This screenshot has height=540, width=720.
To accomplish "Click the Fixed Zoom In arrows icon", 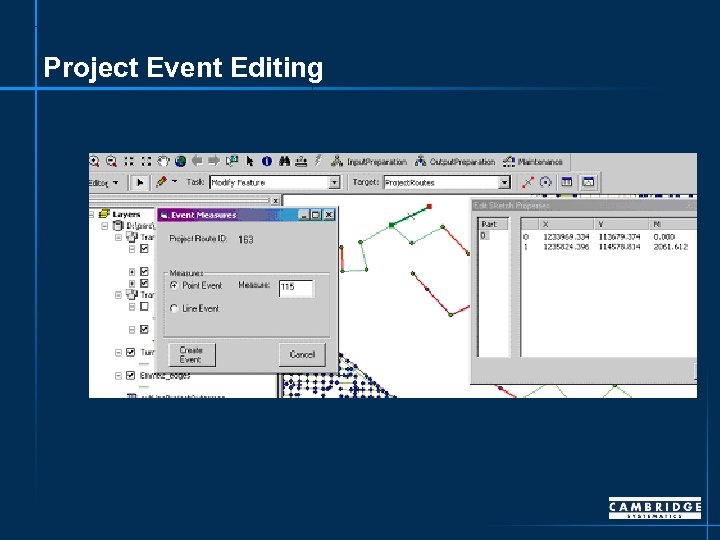I will point(129,162).
